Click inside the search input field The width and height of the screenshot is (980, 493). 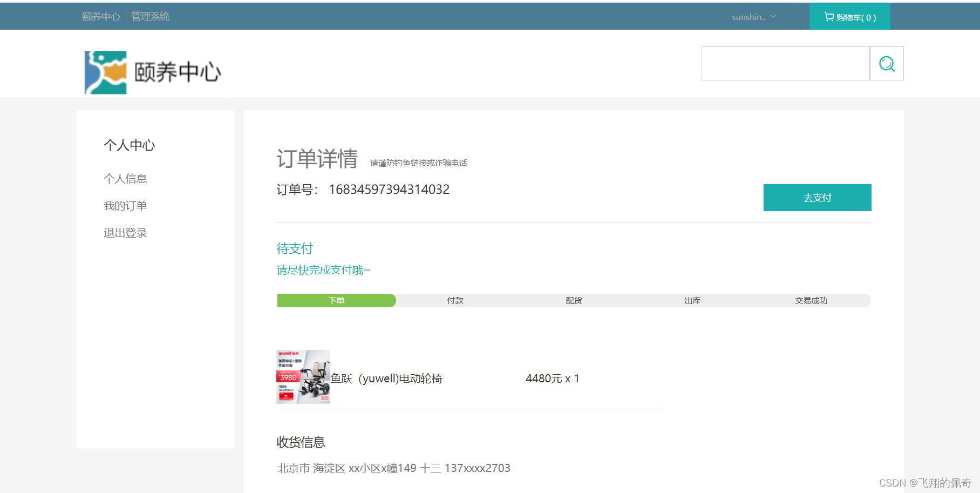point(785,64)
